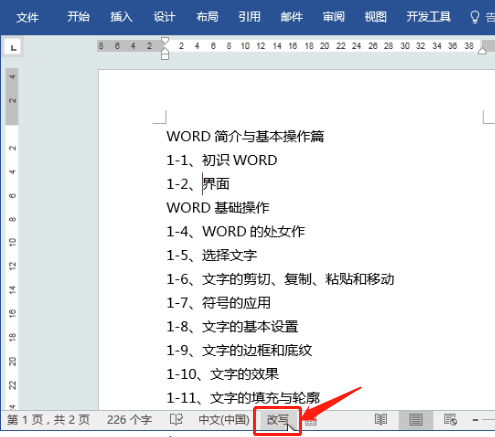Click the macro recording icon in status bar

311,422
